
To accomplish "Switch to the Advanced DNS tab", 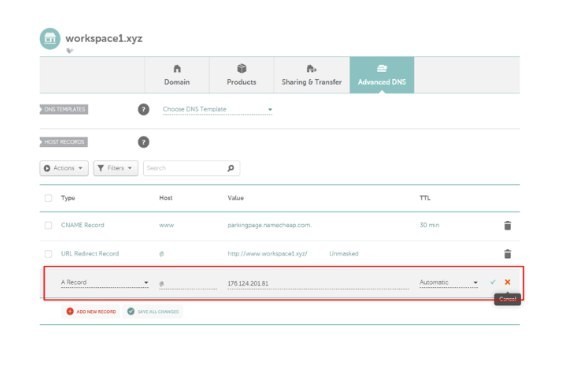I will (x=382, y=75).
